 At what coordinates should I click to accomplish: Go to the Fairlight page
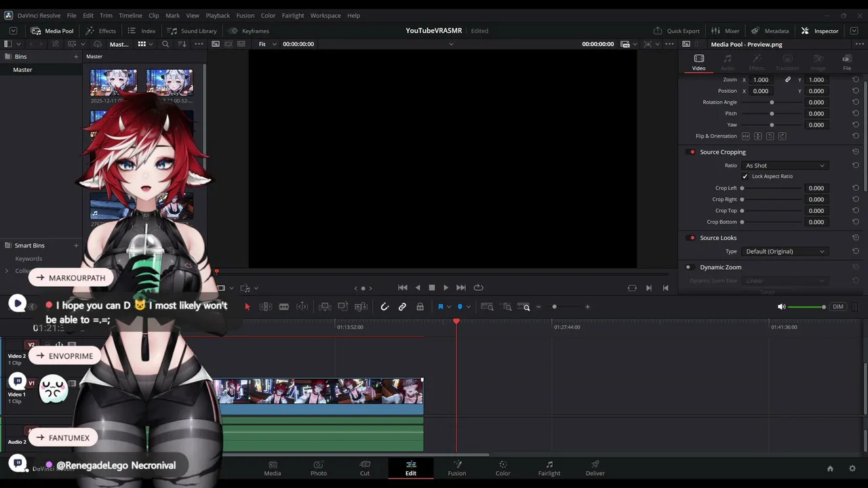click(549, 468)
